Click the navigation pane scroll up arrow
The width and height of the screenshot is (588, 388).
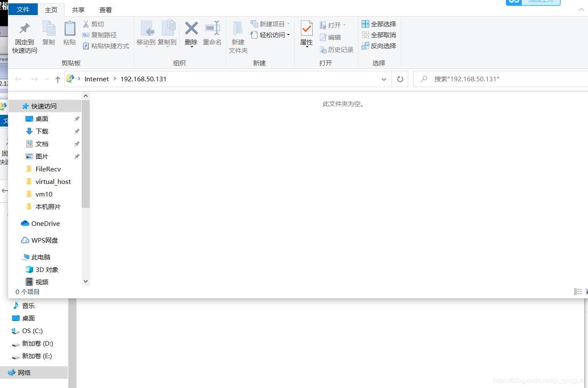tap(85, 96)
